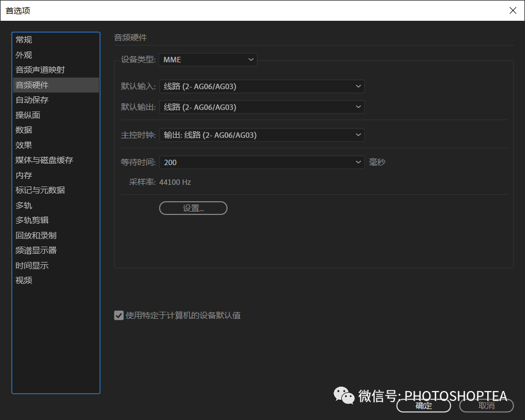
Task: Open the 多轨 preferences page
Action: coord(24,205)
